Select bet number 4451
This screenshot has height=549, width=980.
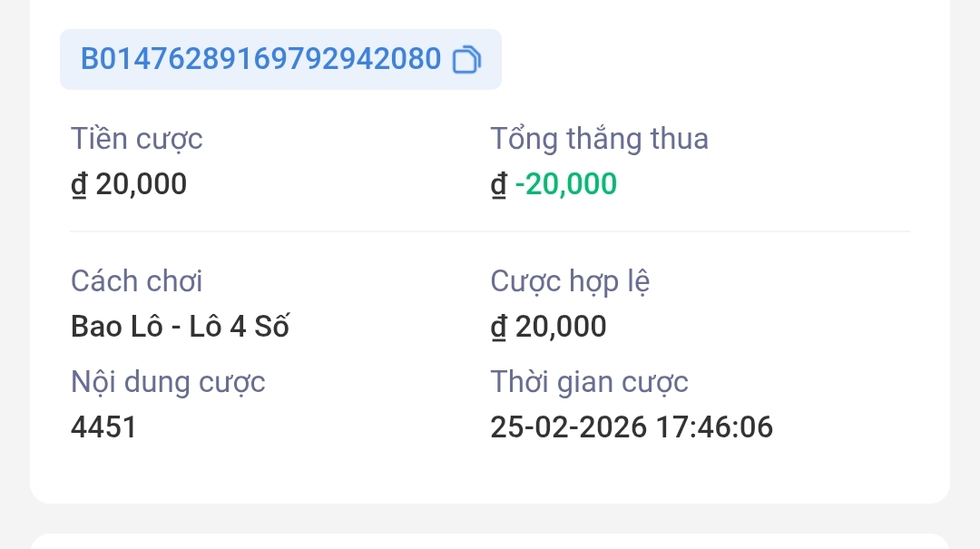tap(103, 426)
